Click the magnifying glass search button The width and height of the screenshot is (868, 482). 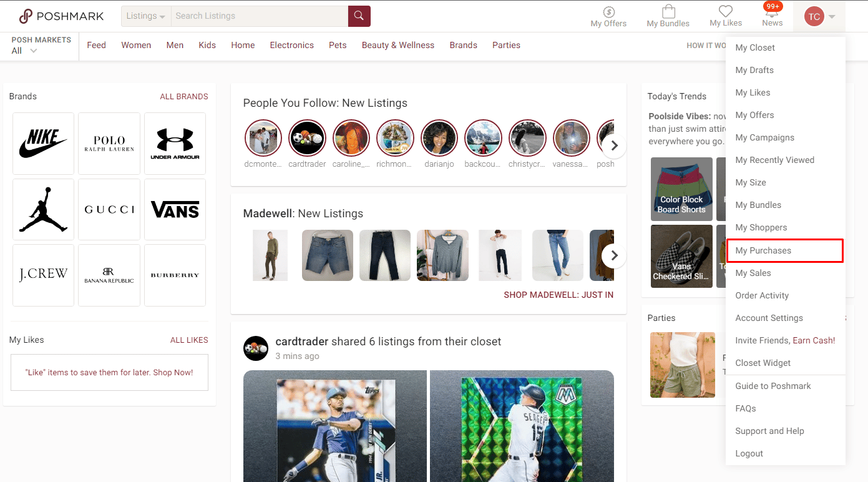coord(359,16)
